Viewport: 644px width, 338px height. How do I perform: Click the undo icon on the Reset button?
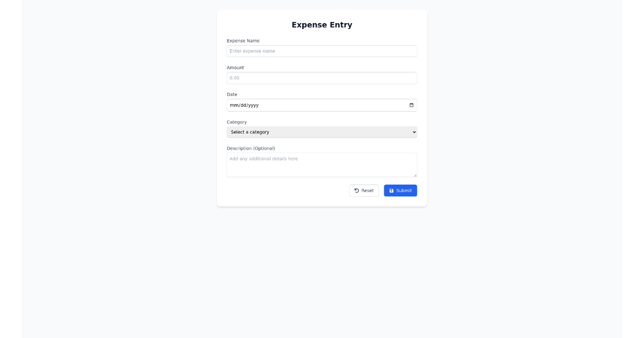[356, 190]
